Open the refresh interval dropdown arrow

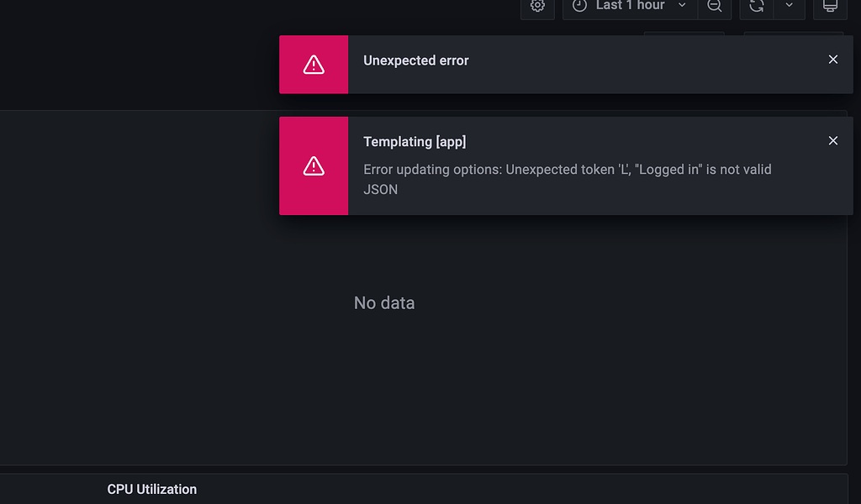click(x=789, y=6)
